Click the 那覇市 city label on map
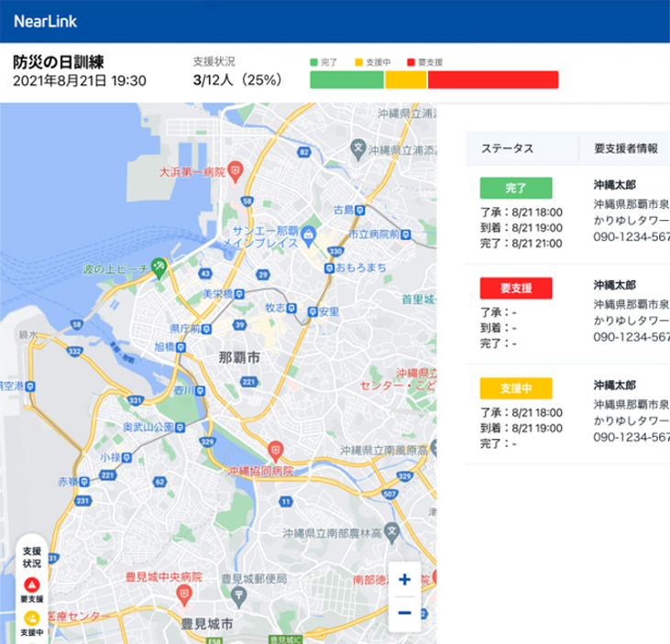The image size is (670, 644). 239,357
